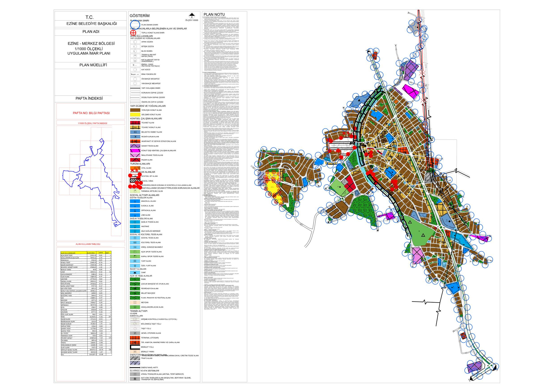Image resolution: width=555 pixels, height=392 pixels.
Task: Click the Konut Dışı Kentsel Çalışma magenta swatch
Action: [x=135, y=151]
